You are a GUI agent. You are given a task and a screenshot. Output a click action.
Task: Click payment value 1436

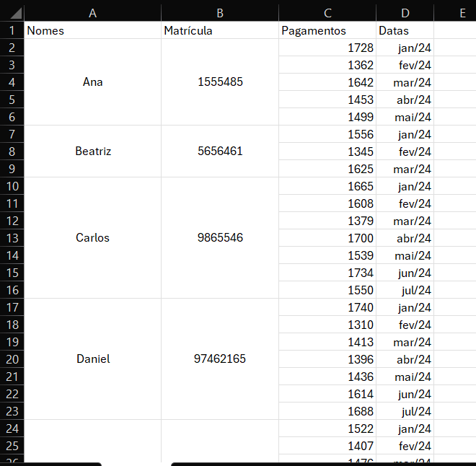pyautogui.click(x=327, y=377)
